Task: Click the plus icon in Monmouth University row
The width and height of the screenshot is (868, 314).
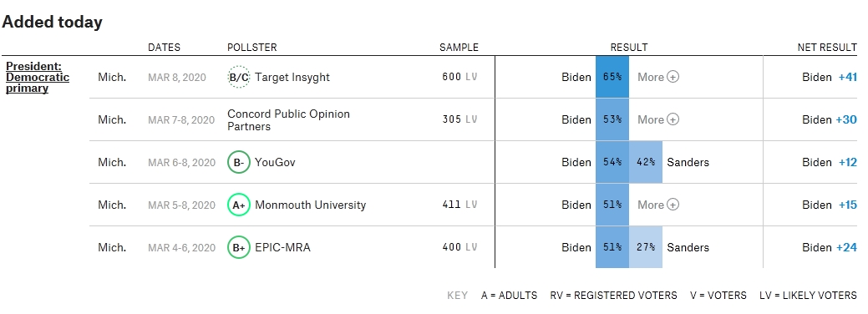Action: click(673, 205)
